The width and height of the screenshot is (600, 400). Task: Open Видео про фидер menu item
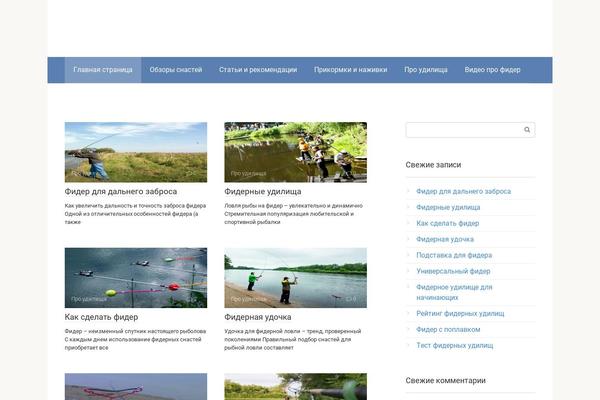[x=492, y=70]
